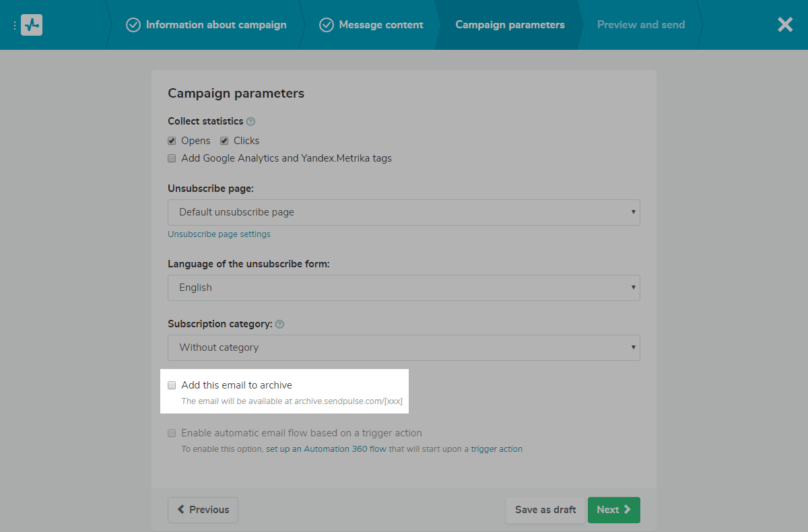Open Subscription category help icon
Screen dimensions: 808x532
click(x=279, y=324)
